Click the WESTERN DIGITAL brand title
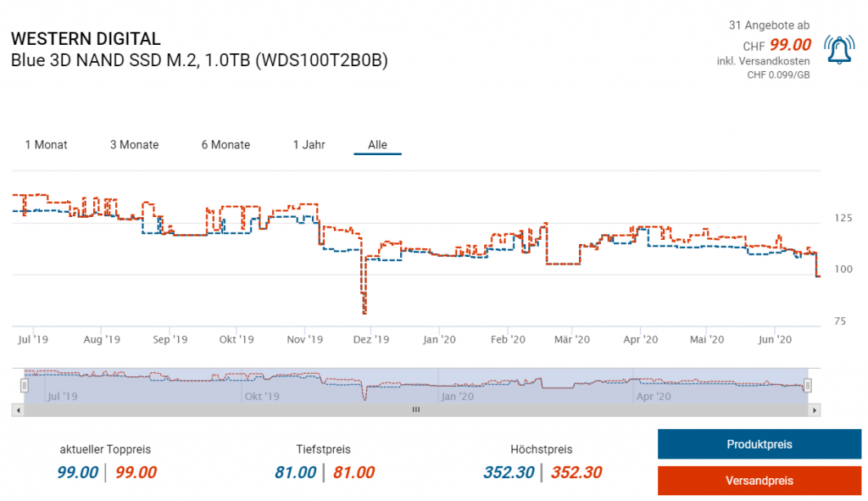This screenshot has width=868, height=501. click(86, 39)
